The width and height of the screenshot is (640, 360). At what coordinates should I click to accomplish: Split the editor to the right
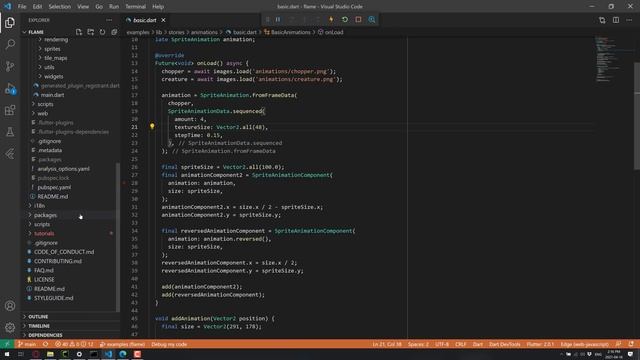[616, 20]
